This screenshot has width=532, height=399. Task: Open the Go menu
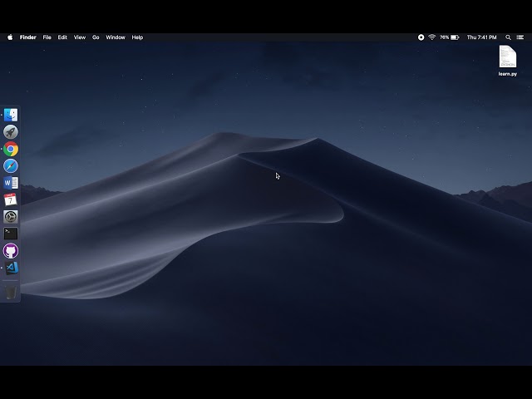pyautogui.click(x=96, y=37)
